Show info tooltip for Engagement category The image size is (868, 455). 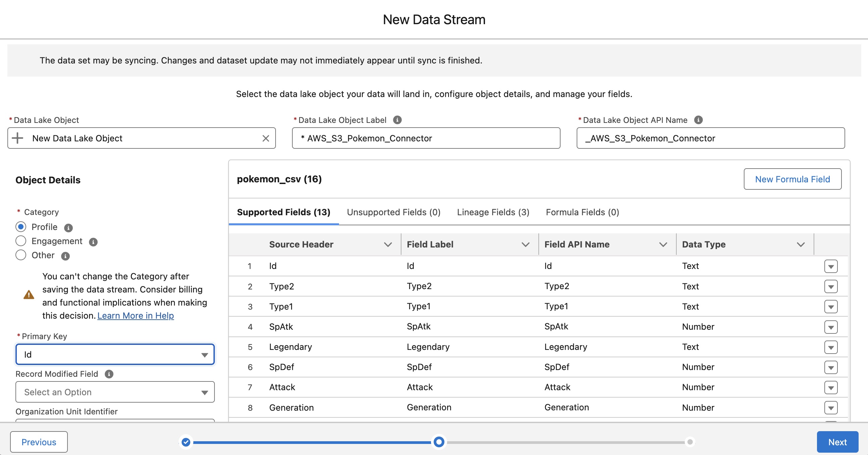(93, 242)
